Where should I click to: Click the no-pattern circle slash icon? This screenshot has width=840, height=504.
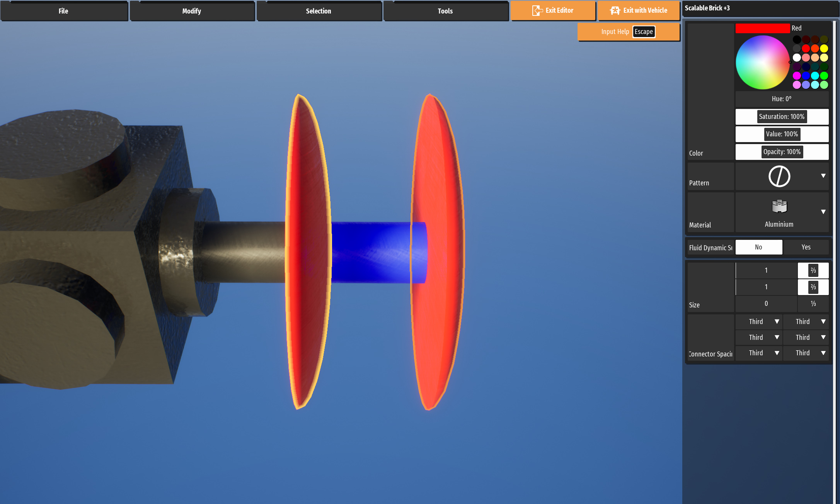point(779,176)
